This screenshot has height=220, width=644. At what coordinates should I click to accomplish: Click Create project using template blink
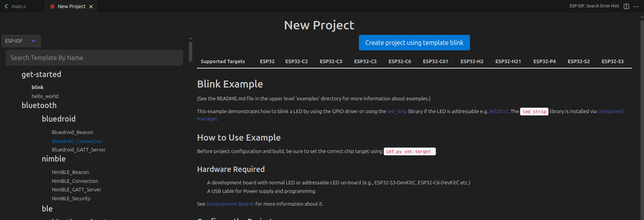414,43
